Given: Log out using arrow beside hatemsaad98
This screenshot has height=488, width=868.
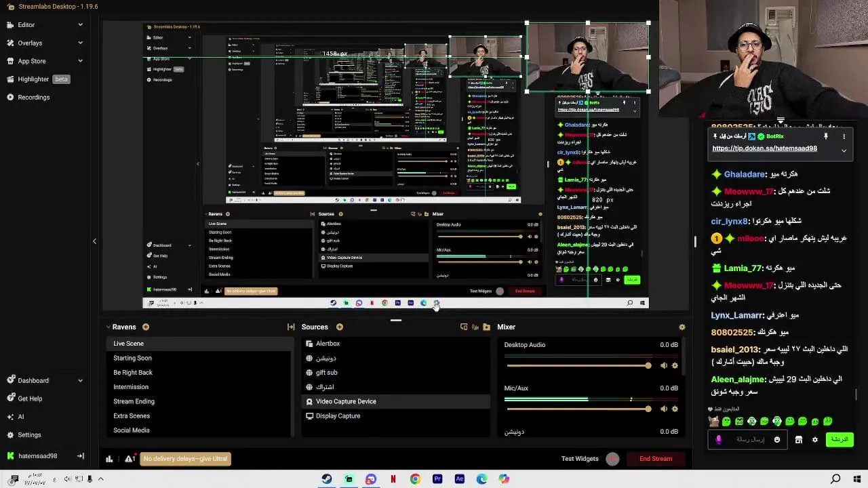Looking at the screenshot, I should coord(80,456).
